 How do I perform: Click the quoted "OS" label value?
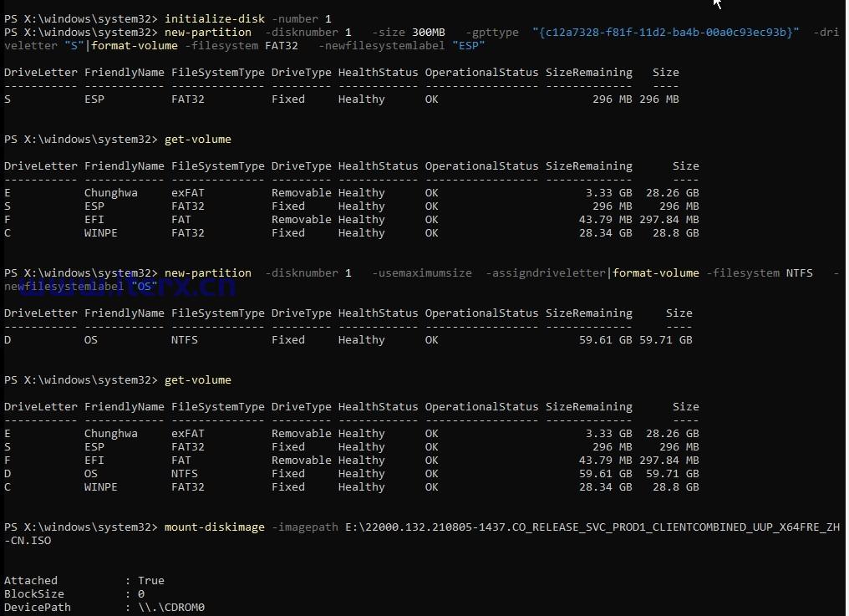click(145, 286)
